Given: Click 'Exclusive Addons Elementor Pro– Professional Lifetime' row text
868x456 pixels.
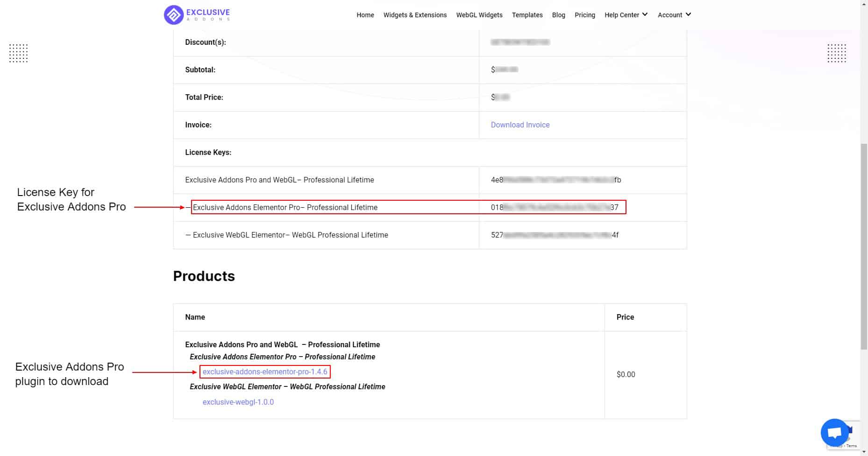Looking at the screenshot, I should click(x=285, y=207).
